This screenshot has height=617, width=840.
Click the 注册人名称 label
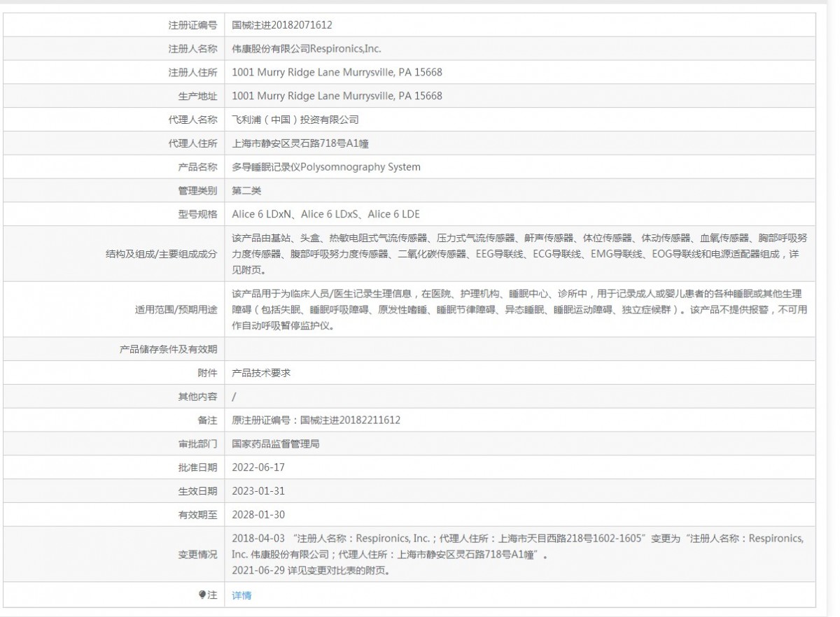coord(192,48)
